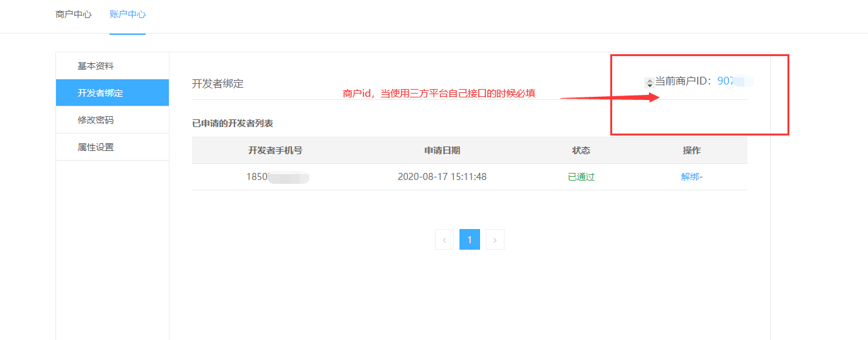Click the application date 2020-08-17 15:11:48
This screenshot has width=868, height=340.
tap(442, 177)
